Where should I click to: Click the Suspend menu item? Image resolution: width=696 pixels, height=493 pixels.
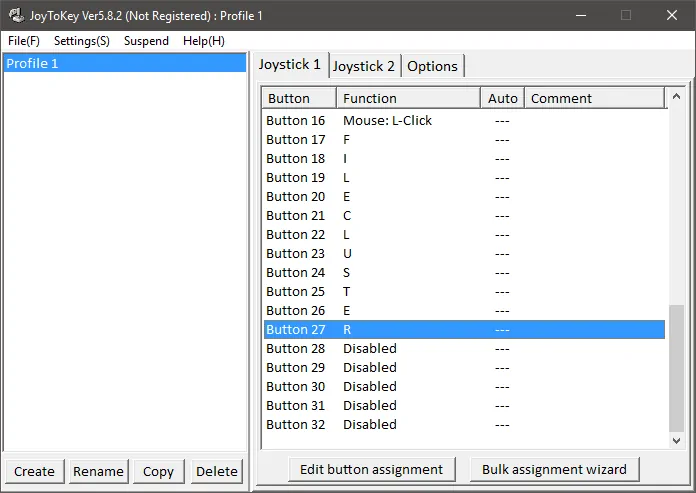pos(146,41)
